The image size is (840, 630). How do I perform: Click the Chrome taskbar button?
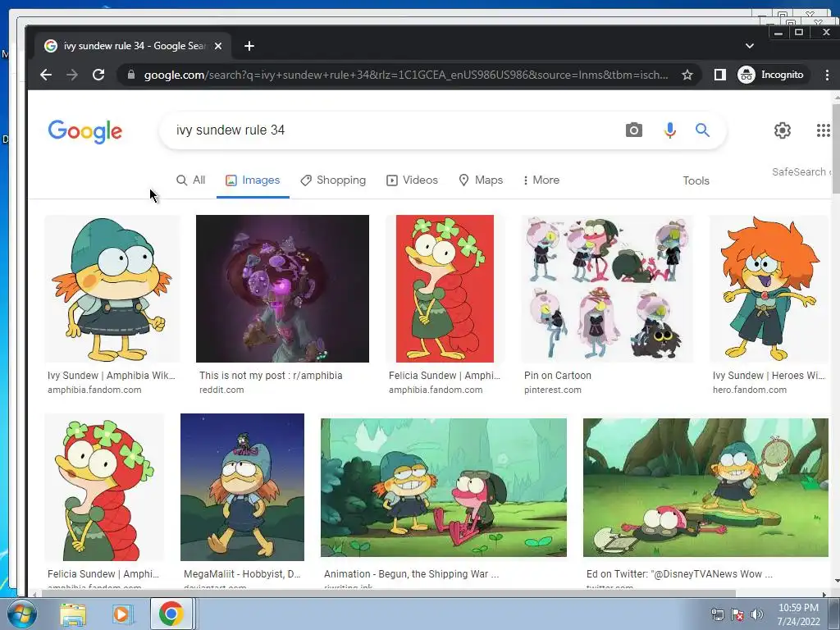pyautogui.click(x=171, y=614)
